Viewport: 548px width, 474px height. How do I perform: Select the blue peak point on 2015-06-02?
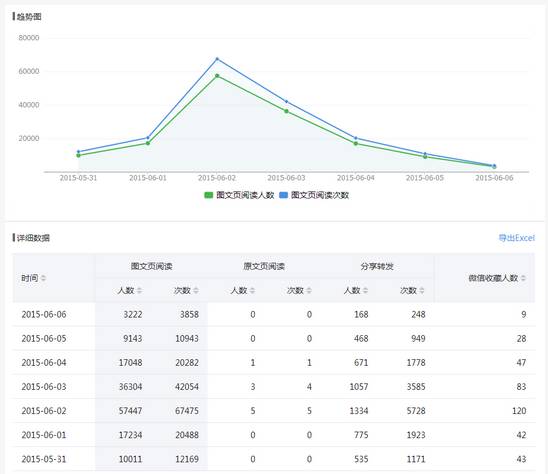click(x=217, y=59)
